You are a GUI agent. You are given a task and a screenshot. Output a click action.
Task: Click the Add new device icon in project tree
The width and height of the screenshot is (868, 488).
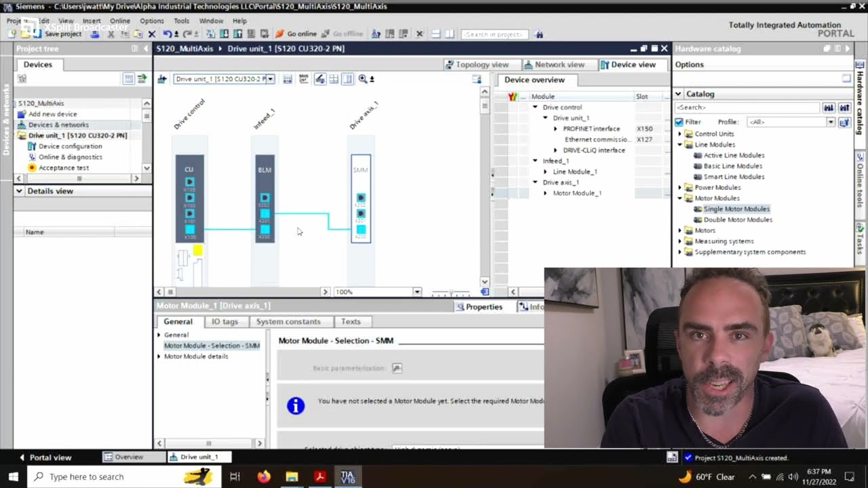(x=22, y=114)
